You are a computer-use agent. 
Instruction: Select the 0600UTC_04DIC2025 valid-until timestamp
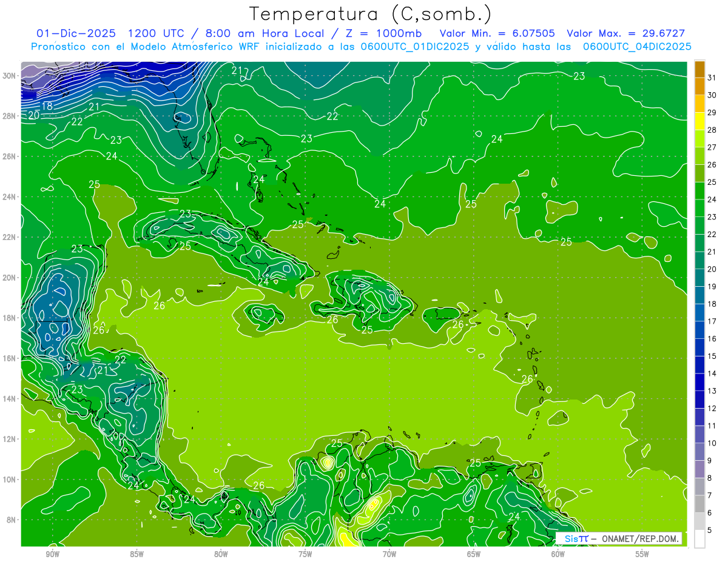point(637,47)
